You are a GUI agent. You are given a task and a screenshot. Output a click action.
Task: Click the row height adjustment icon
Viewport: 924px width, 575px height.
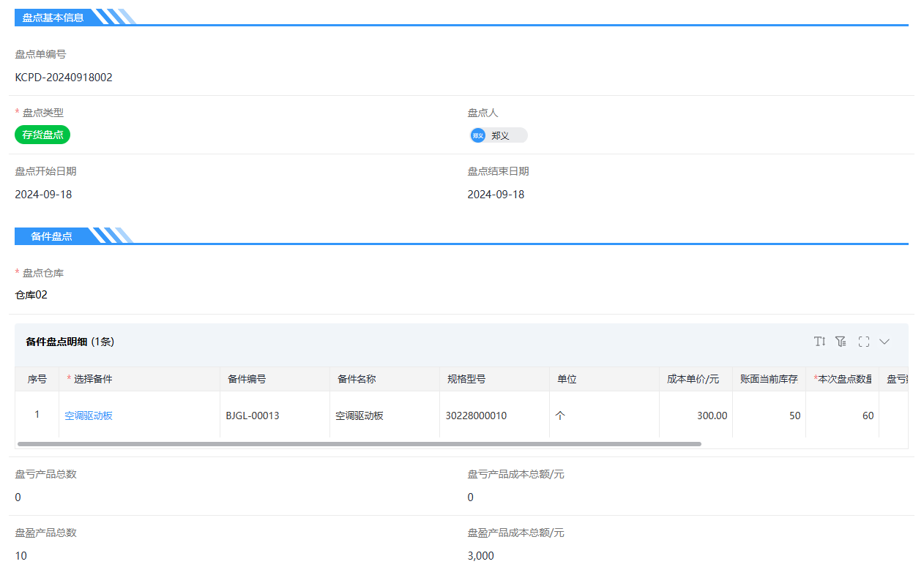click(x=819, y=342)
